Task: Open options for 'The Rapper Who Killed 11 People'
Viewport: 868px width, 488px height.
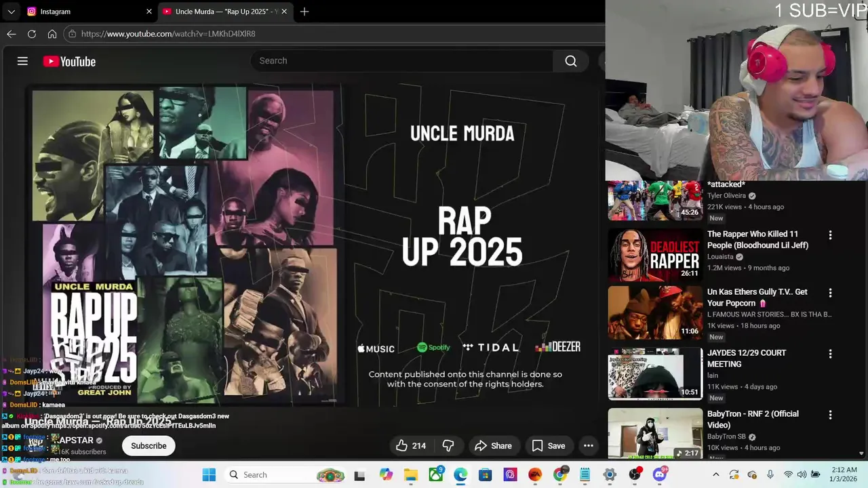Action: pos(830,235)
